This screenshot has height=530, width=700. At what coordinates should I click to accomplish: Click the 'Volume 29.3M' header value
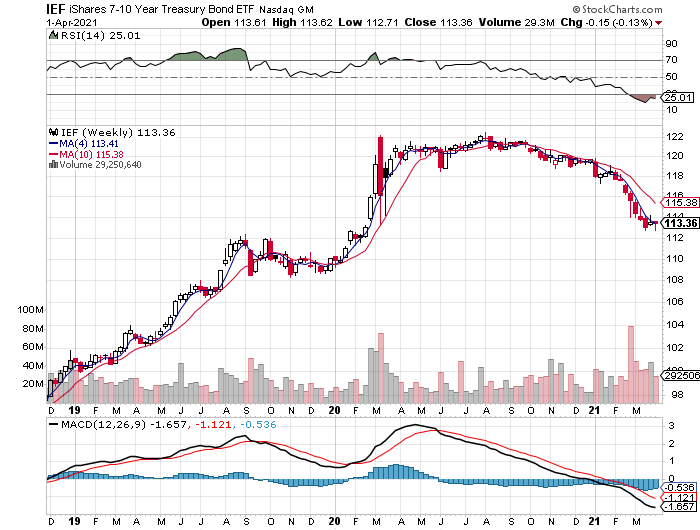(517, 22)
